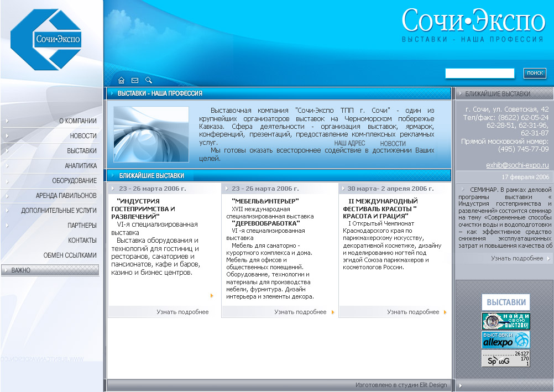The width and height of the screenshot is (554, 392).
Task: Open the ОБОРУДОВАНИЕ menu item
Action: (74, 181)
